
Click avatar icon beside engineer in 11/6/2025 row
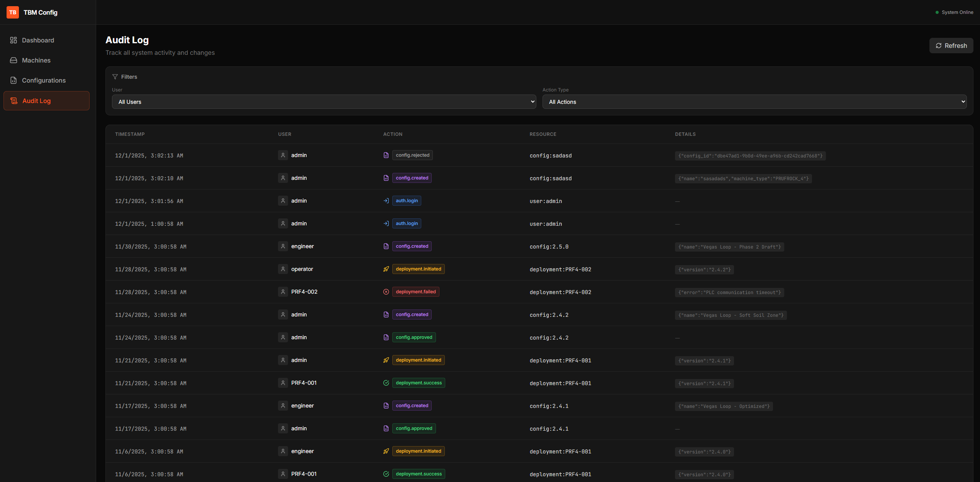click(283, 451)
